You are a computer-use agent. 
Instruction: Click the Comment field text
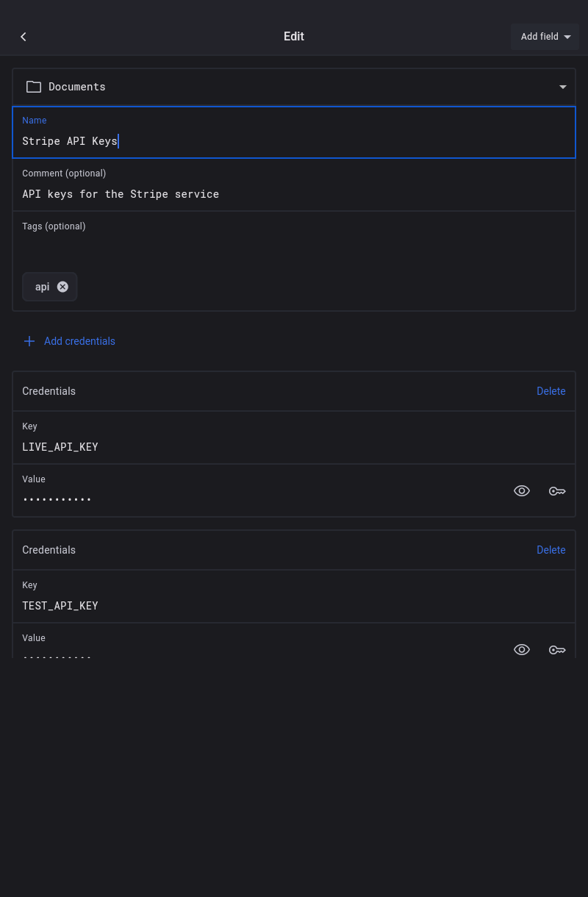121,194
